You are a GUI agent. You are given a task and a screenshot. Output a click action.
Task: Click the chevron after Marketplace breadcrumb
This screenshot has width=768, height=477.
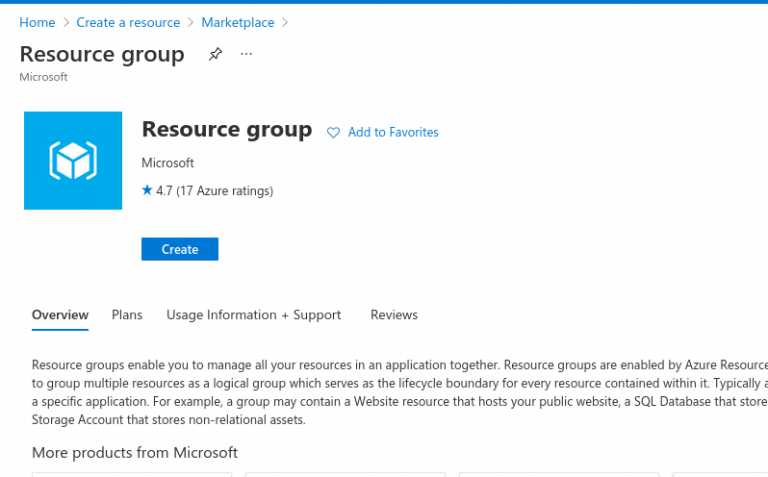285,22
